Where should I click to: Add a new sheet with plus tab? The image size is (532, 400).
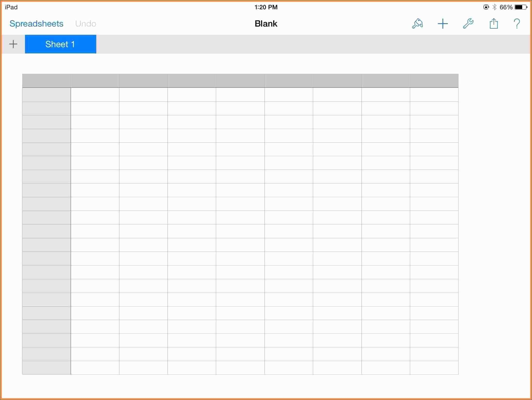[x=13, y=44]
